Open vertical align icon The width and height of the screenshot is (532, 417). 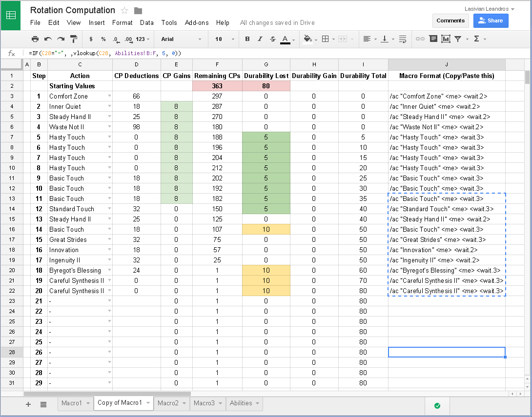[x=385, y=39]
